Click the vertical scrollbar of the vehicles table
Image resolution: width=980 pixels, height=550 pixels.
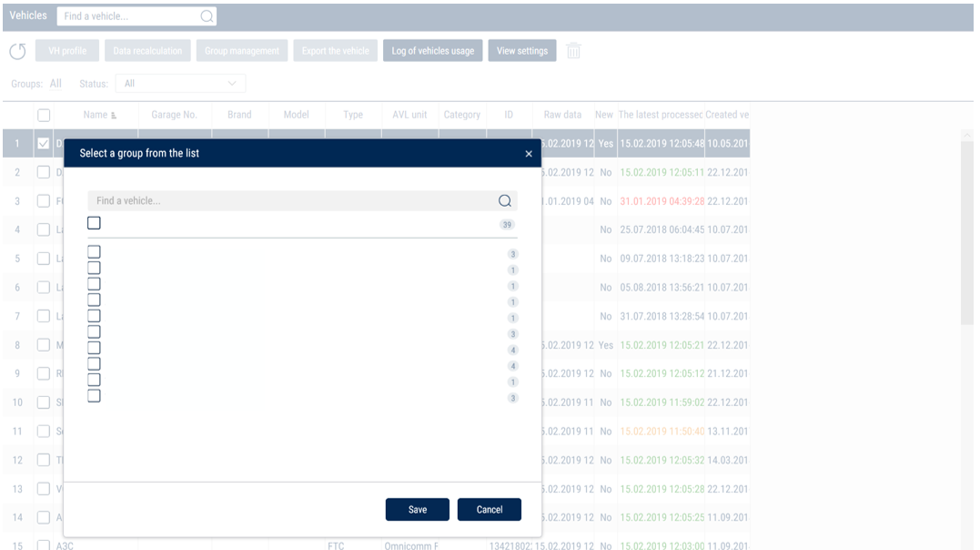point(967,231)
